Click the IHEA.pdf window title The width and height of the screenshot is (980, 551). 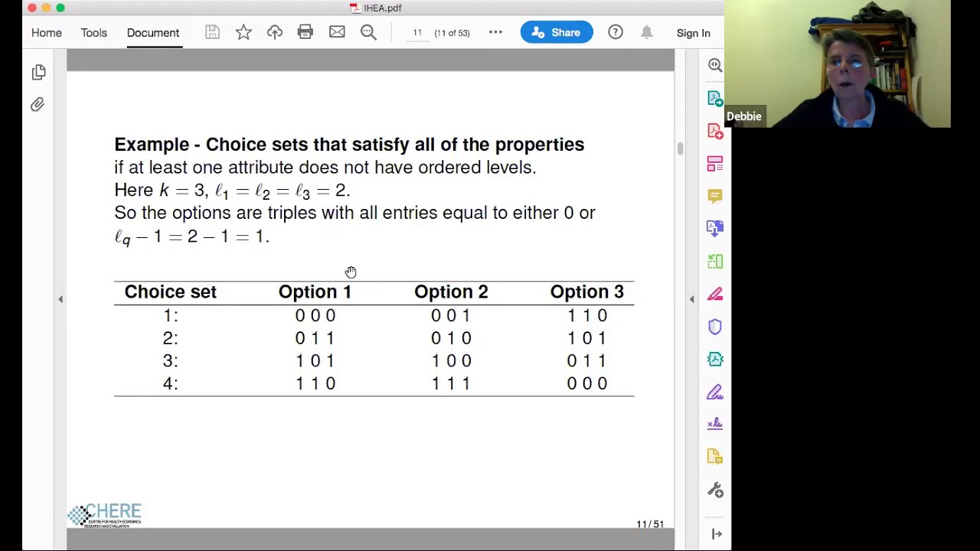pyautogui.click(x=382, y=8)
